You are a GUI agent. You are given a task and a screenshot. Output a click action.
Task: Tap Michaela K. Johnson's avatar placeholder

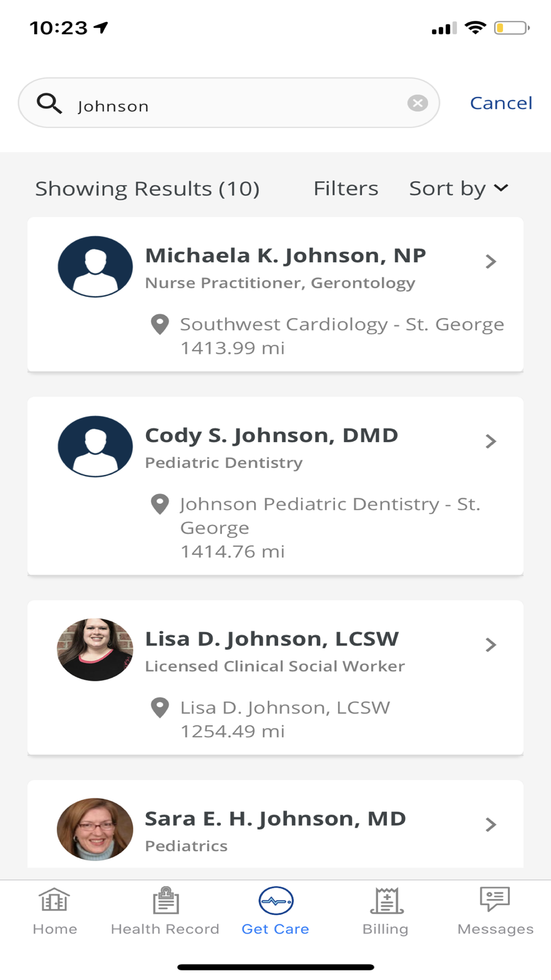(95, 267)
